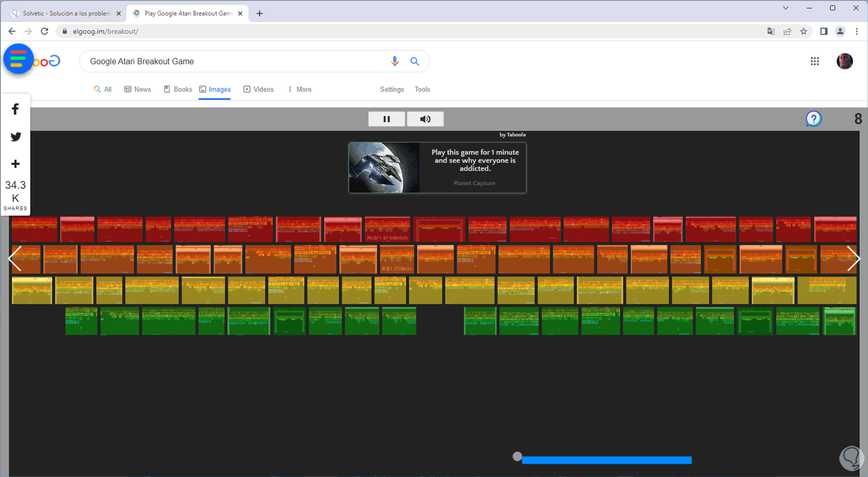The image size is (868, 477).
Task: Share this page from the address bar
Action: [x=788, y=31]
